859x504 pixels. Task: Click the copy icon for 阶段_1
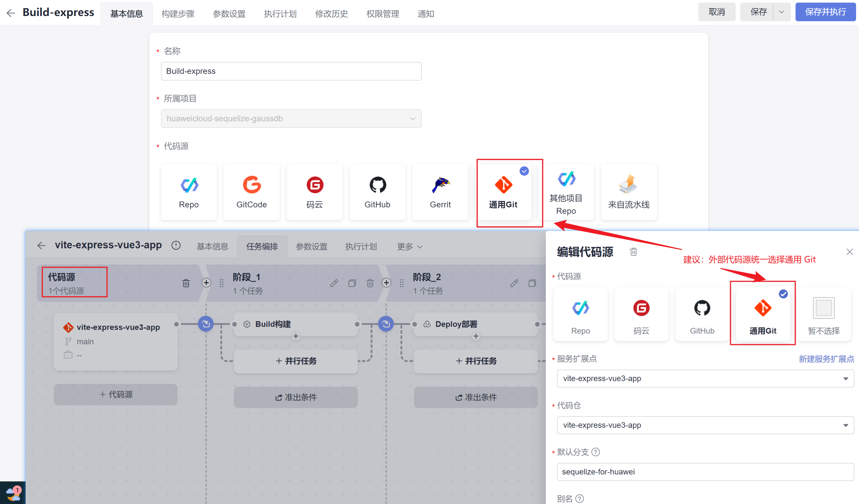coord(352,283)
